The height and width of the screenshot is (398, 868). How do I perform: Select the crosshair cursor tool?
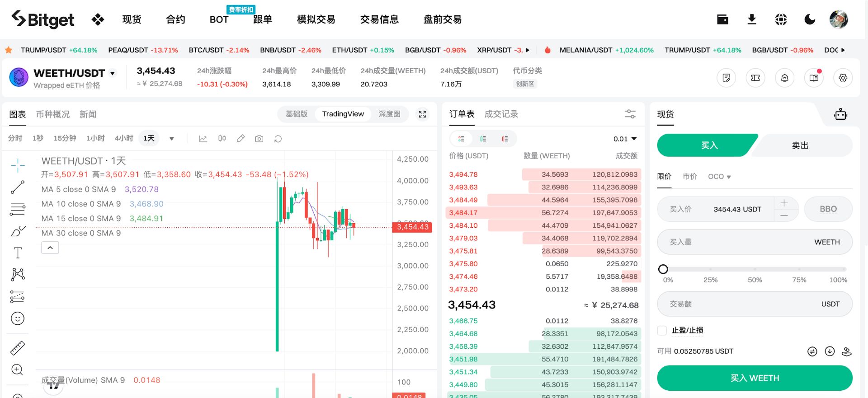tap(18, 165)
